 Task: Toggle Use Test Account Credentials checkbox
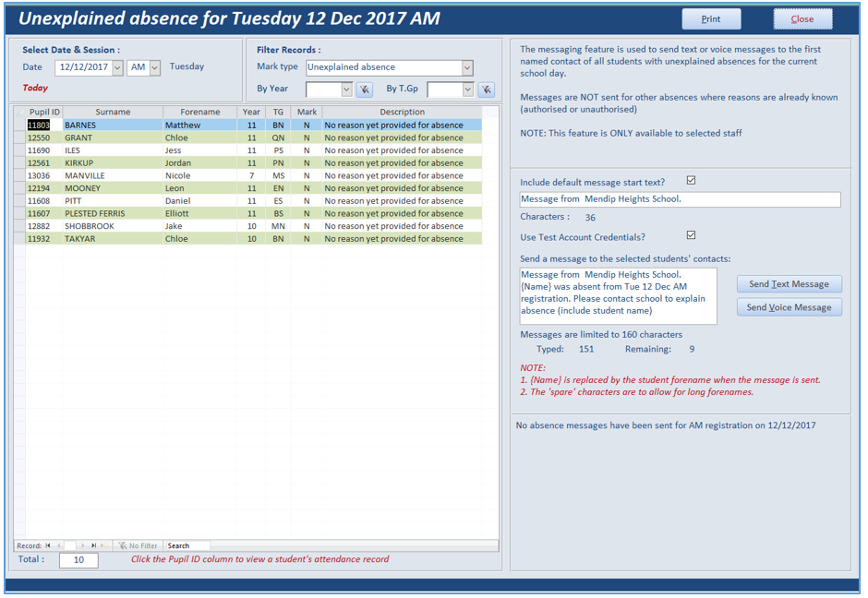[691, 235]
